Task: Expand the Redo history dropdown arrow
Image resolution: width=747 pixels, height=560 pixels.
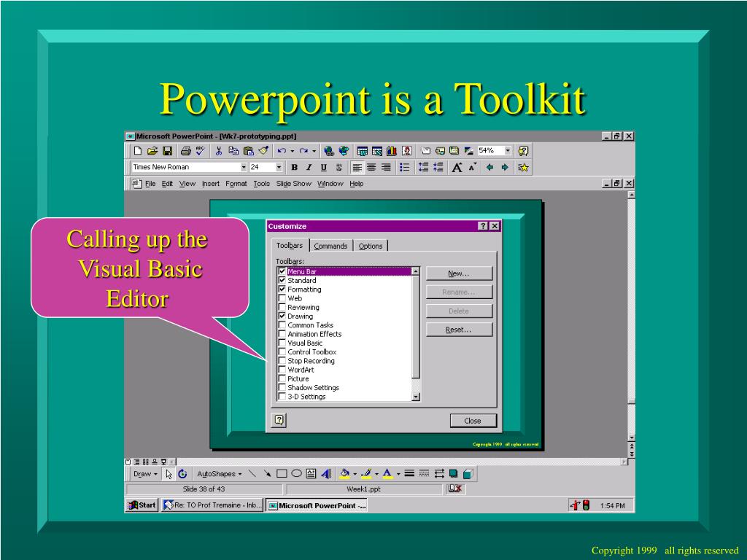Action: click(314, 151)
